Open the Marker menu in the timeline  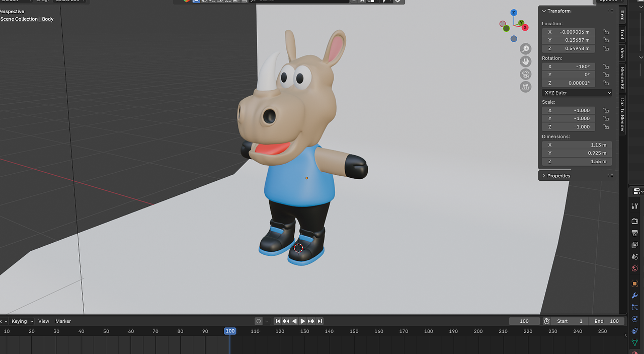coord(63,321)
